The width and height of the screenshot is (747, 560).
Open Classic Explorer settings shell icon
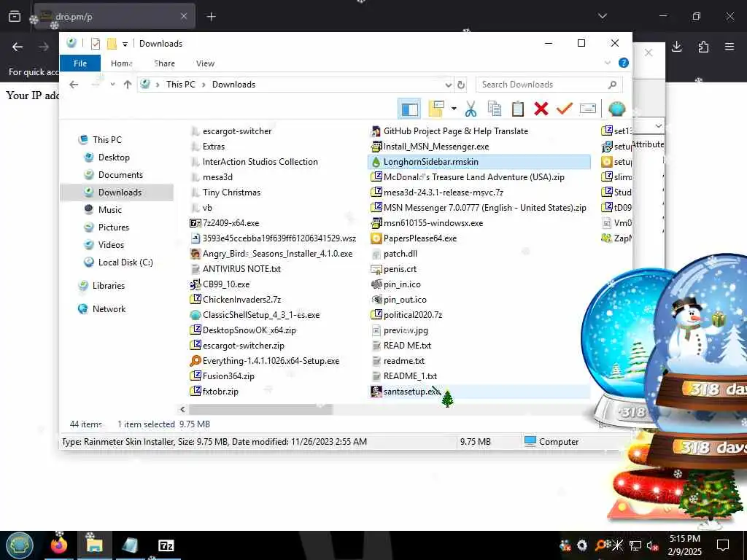point(616,109)
